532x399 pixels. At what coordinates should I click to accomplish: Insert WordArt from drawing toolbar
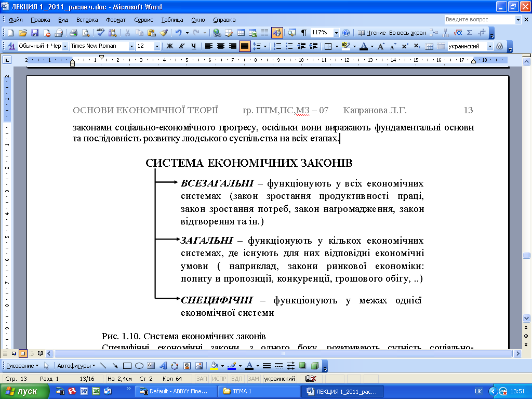[163, 366]
